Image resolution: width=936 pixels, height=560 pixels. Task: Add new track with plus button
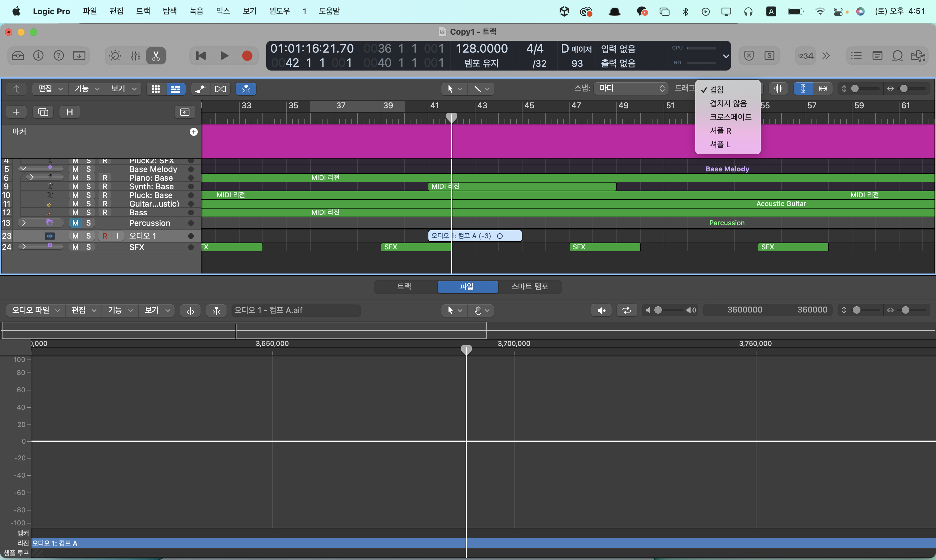pos(16,112)
